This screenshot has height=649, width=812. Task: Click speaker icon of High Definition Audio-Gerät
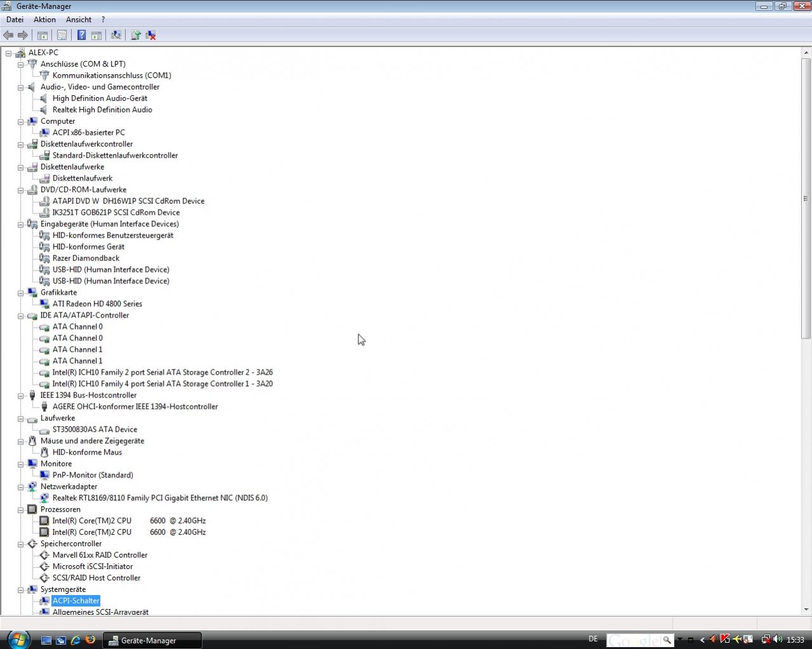[x=44, y=98]
